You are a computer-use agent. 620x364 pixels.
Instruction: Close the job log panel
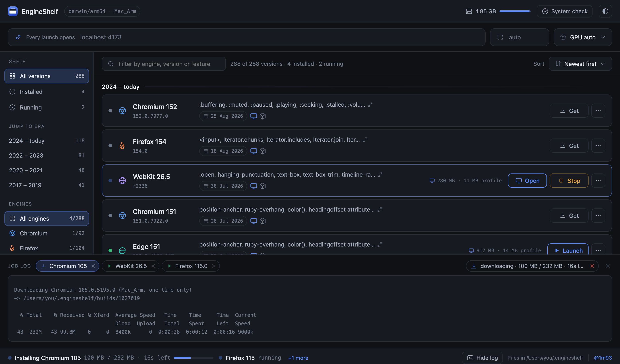607,266
